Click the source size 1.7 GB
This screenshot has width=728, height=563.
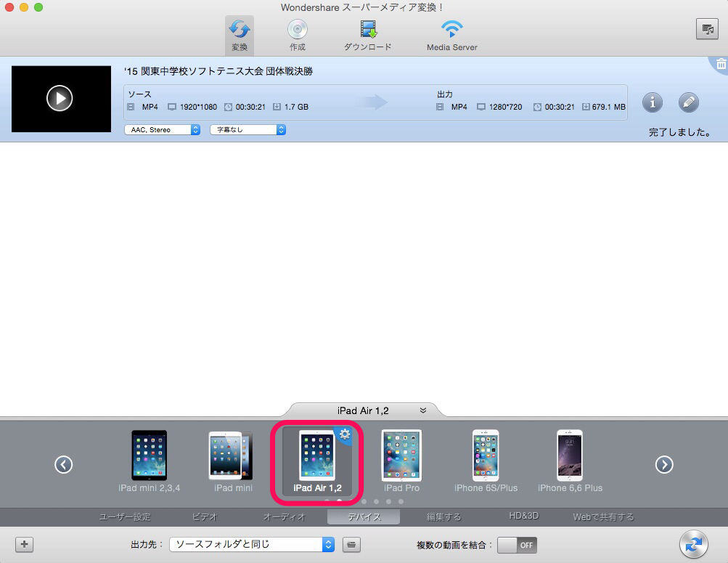(296, 107)
